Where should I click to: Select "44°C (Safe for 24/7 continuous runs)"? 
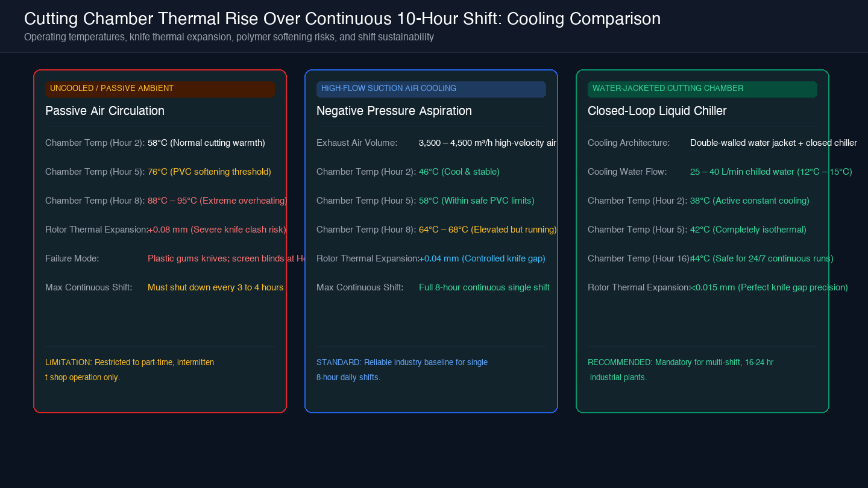[762, 258]
